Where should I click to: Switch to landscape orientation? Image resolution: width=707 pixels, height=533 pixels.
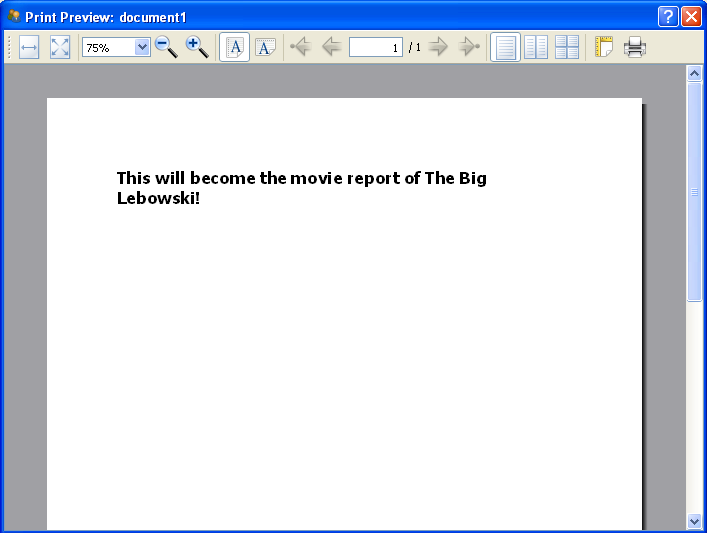(265, 47)
